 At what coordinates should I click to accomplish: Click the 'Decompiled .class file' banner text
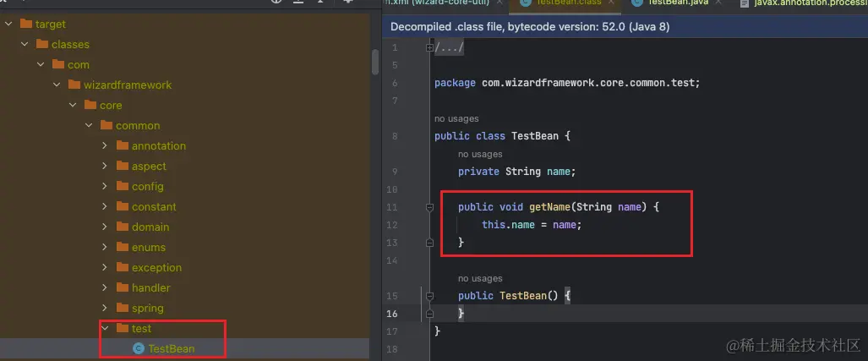click(530, 26)
